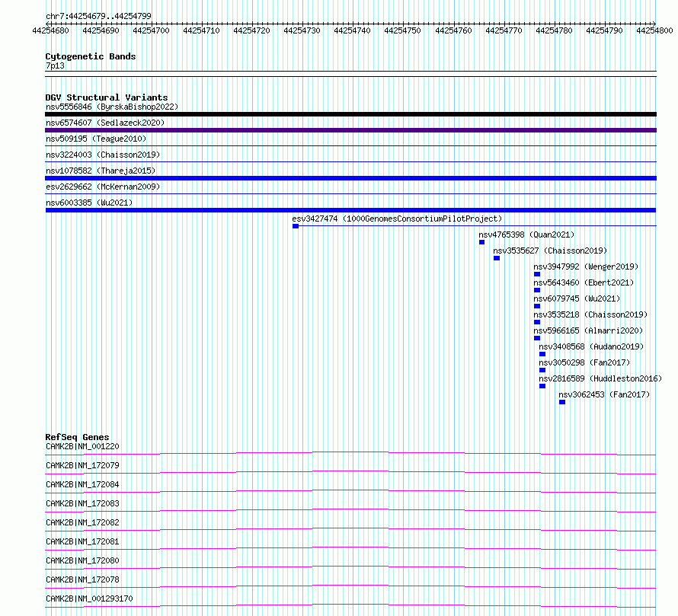Select the CAMK2B|NM_172081 transcript label
The width and height of the screenshot is (678, 616).
82,541
